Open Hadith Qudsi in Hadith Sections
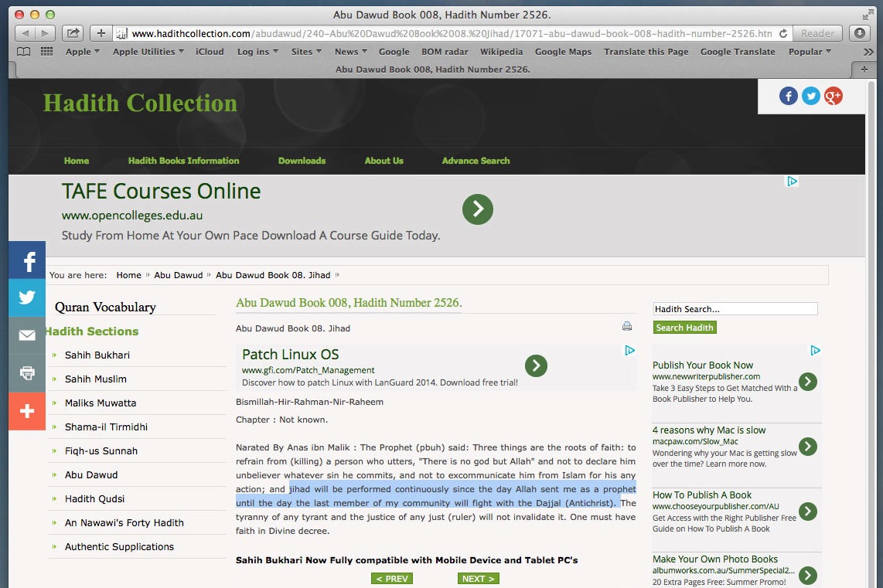Image resolution: width=883 pixels, height=588 pixels. point(94,498)
